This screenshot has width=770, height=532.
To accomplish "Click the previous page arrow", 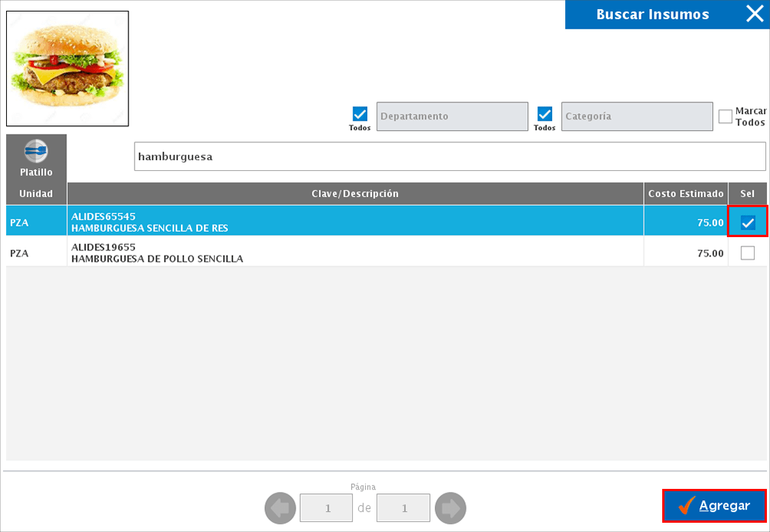I will click(280, 507).
